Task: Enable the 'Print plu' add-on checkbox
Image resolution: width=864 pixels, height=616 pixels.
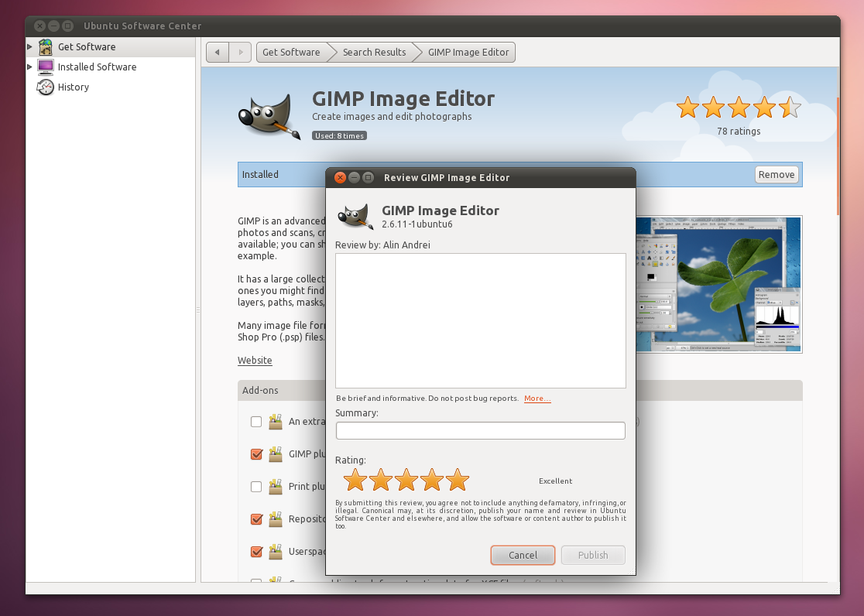Action: coord(256,487)
